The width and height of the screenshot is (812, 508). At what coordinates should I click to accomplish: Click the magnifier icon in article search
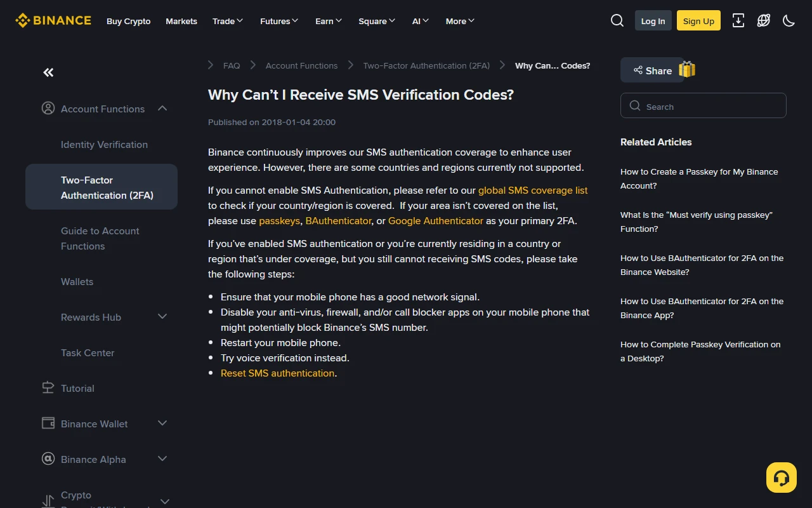pos(635,105)
